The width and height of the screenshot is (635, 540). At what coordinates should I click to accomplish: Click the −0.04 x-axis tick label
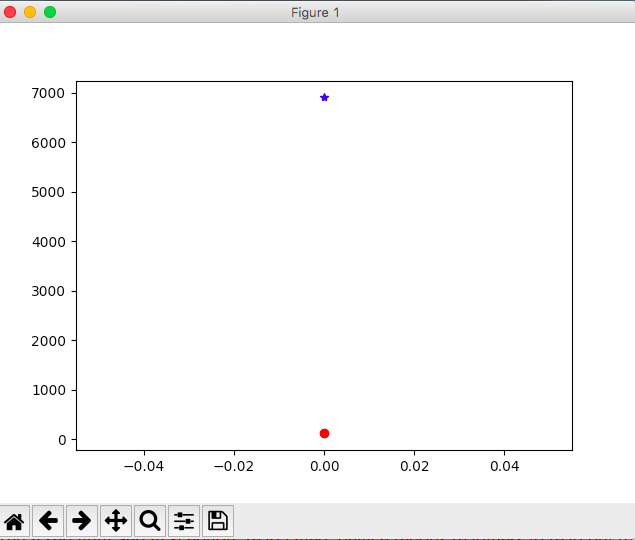click(144, 466)
